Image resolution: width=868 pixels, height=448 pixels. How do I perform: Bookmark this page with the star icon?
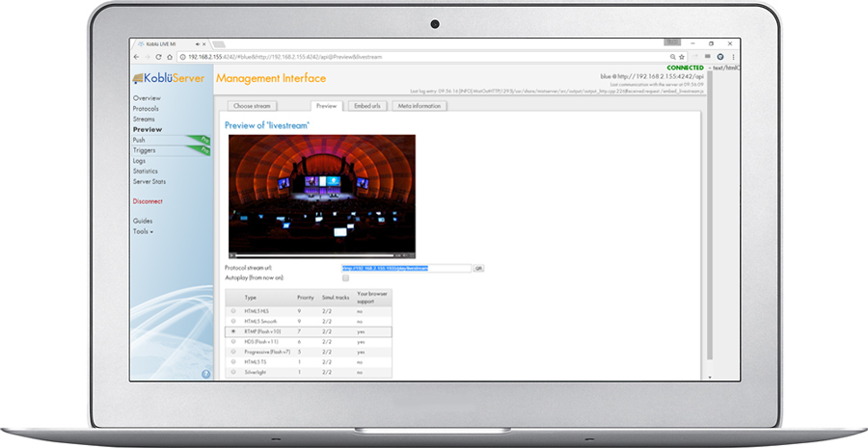tap(682, 57)
